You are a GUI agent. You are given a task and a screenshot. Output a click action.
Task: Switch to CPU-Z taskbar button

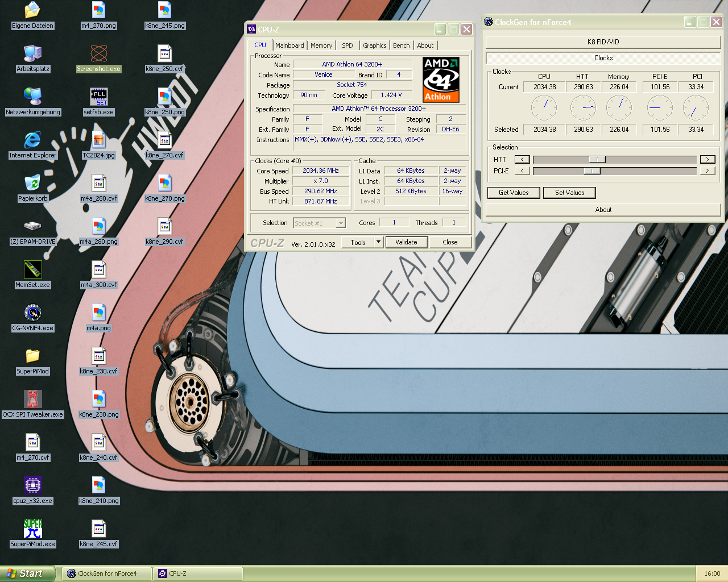pos(197,573)
